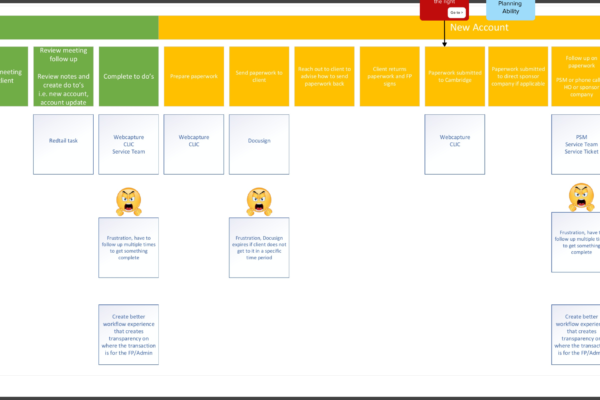Click 'Create better workflow' box under Follow up on paperwork
The image size is (600, 400).
576,335
